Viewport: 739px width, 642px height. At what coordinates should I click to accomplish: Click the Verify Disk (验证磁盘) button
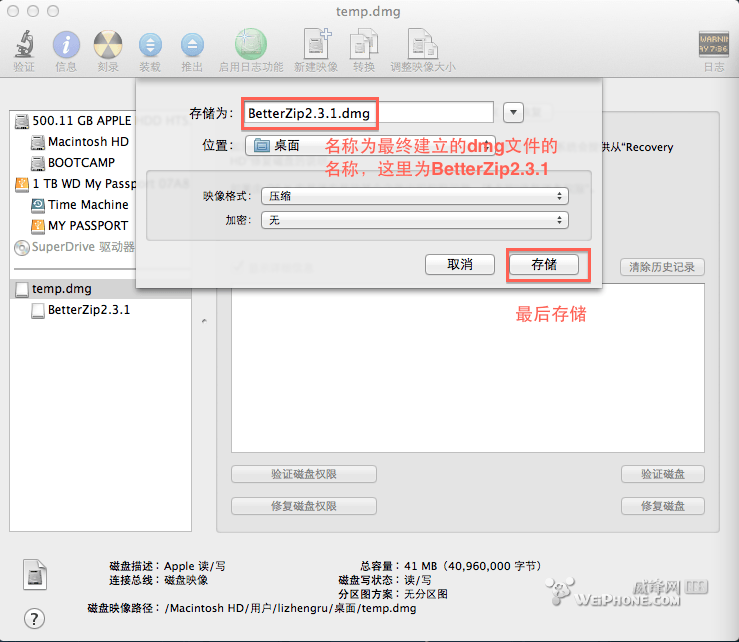(663, 474)
